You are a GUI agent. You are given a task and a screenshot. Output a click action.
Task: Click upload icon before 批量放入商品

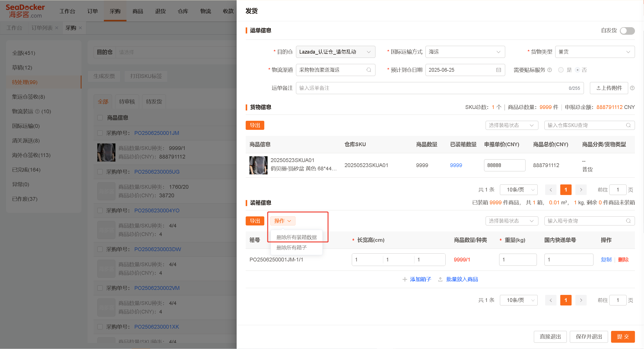440,279
